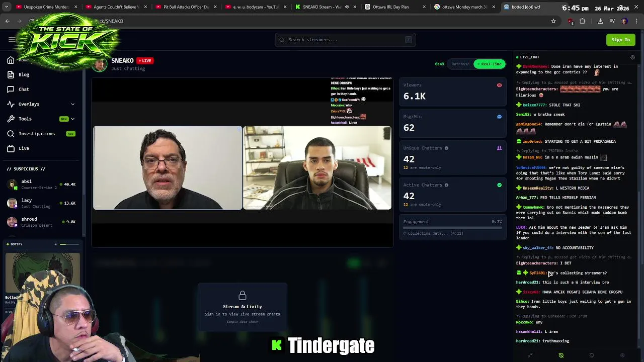This screenshot has height=362, width=644.
Task: Open the ottawa Monday march browser tab
Action: 464,7
